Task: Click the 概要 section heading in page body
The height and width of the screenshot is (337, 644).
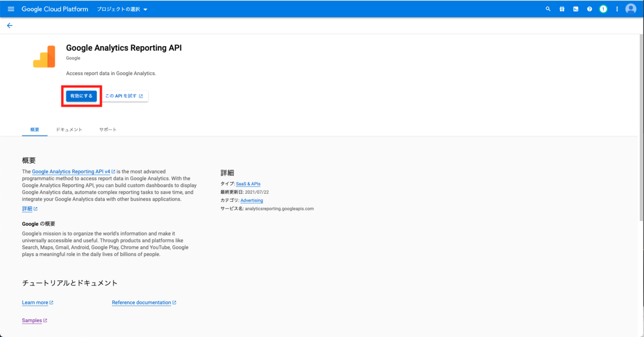Action: point(29,160)
